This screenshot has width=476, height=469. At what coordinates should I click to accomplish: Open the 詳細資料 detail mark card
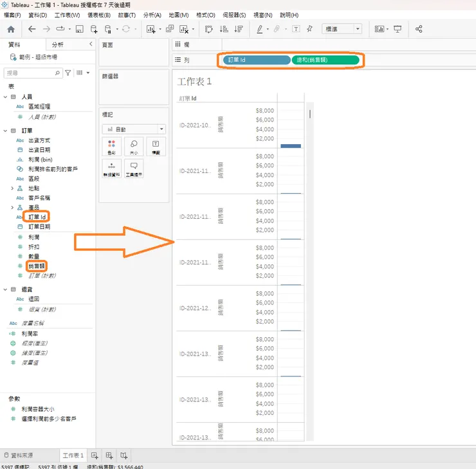click(x=112, y=169)
